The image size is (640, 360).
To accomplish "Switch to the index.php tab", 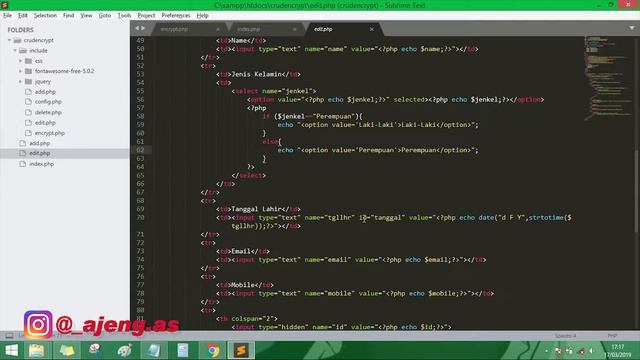I will [x=249, y=29].
